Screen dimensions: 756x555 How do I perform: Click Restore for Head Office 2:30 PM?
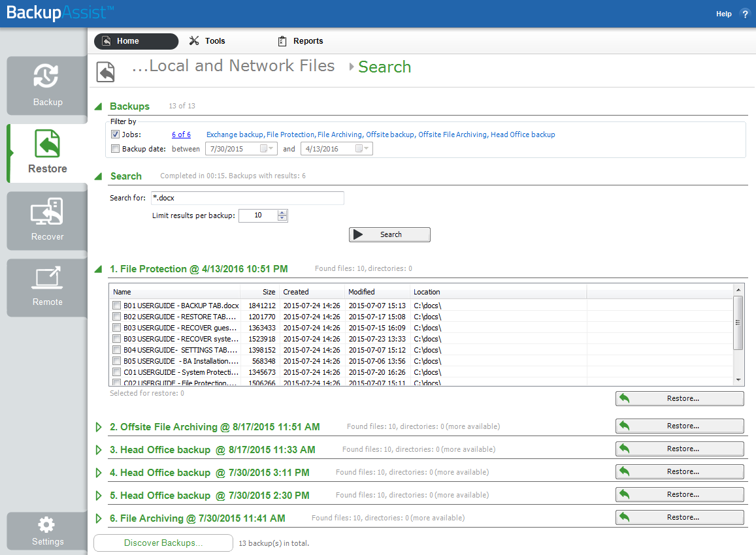click(x=680, y=494)
